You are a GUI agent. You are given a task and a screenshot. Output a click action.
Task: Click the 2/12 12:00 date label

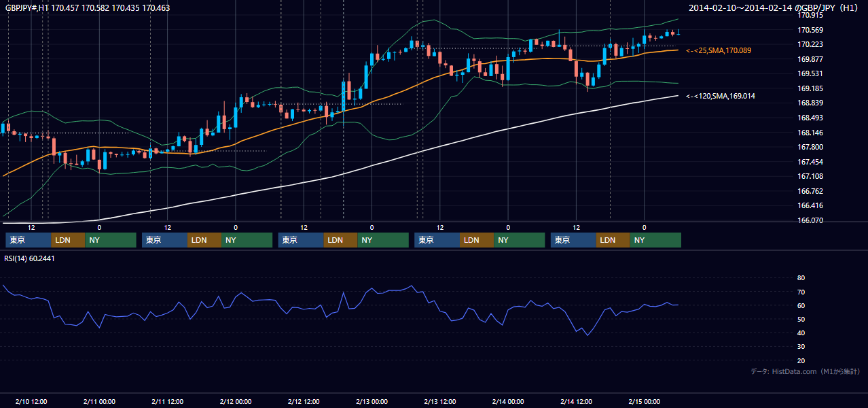[304, 401]
